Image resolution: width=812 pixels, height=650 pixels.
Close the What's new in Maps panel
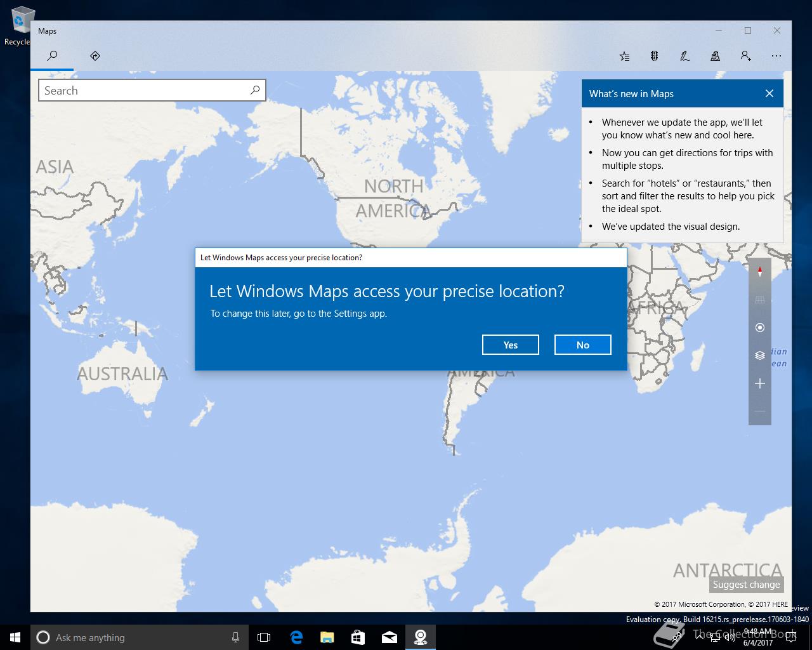tap(769, 93)
